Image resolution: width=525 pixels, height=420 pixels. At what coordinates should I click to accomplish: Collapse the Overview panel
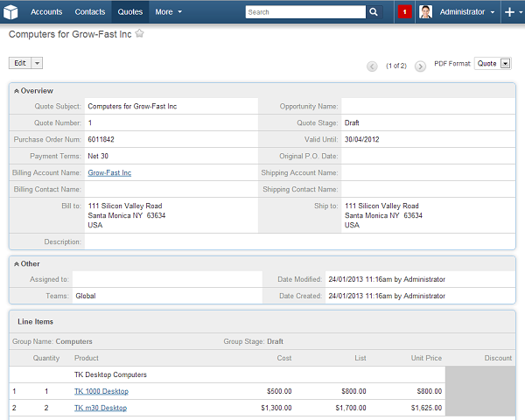pos(16,91)
